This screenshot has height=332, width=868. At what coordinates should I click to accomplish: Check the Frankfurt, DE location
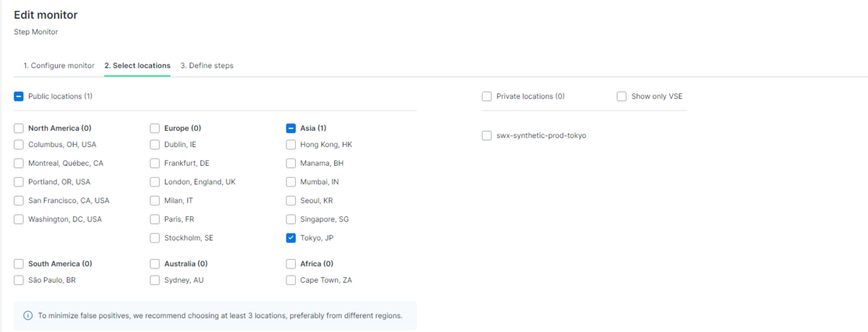click(155, 163)
